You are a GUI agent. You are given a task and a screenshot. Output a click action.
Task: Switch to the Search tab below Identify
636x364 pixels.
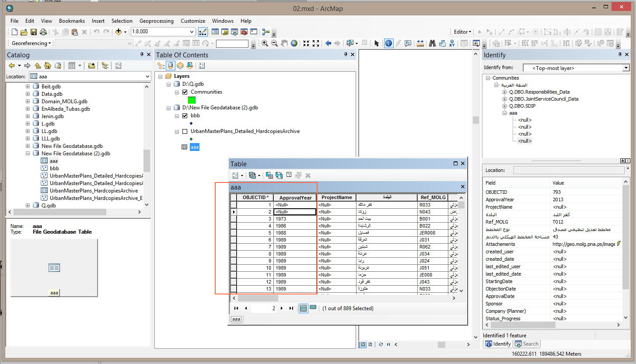[x=527, y=344]
